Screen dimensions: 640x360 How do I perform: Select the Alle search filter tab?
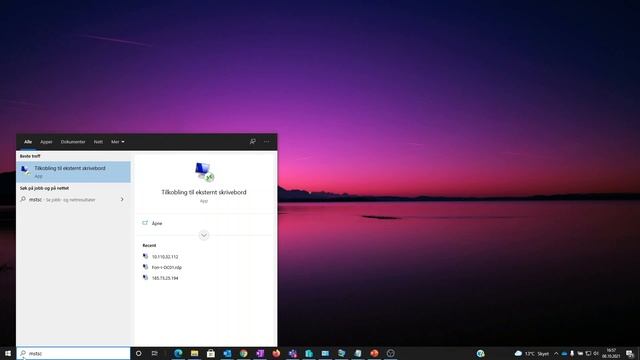(28, 142)
